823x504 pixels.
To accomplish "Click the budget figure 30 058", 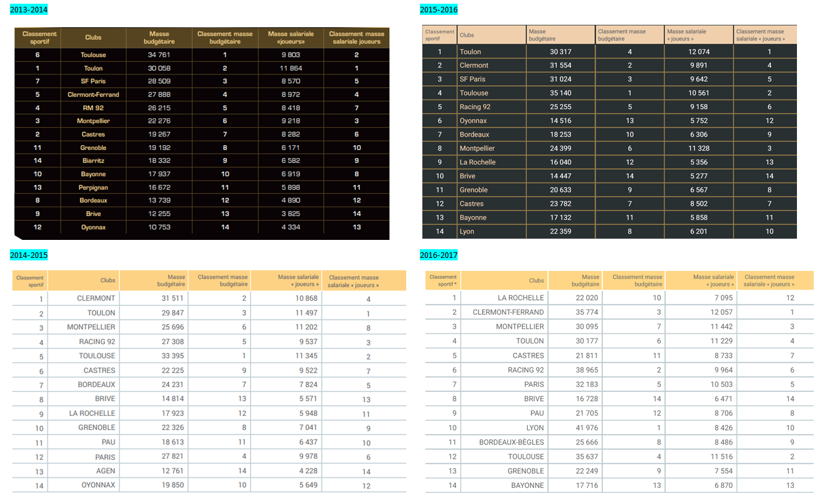I will tap(159, 68).
